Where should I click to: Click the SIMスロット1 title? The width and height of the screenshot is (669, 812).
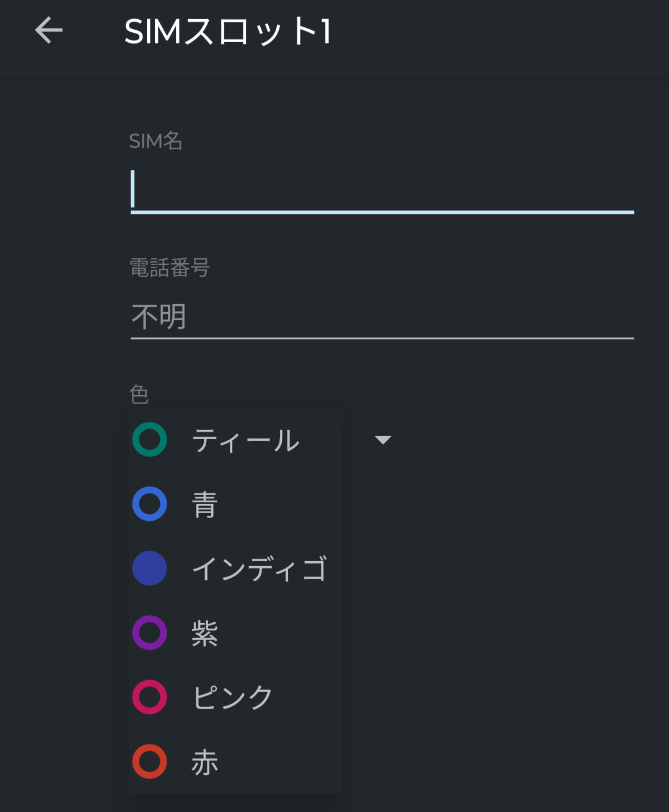(228, 31)
